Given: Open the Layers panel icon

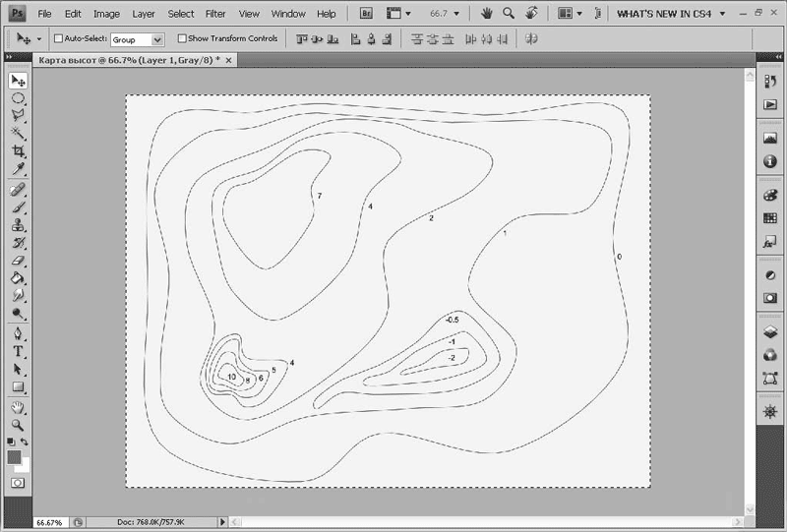Looking at the screenshot, I should click(769, 331).
